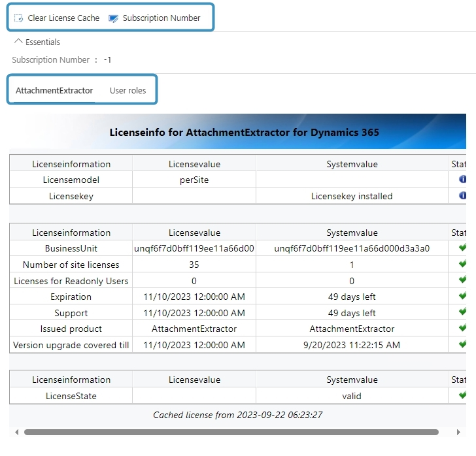Image resolution: width=476 pixels, height=456 pixels.
Task: Click the green checkmark in the Expiration row
Action: click(462, 295)
